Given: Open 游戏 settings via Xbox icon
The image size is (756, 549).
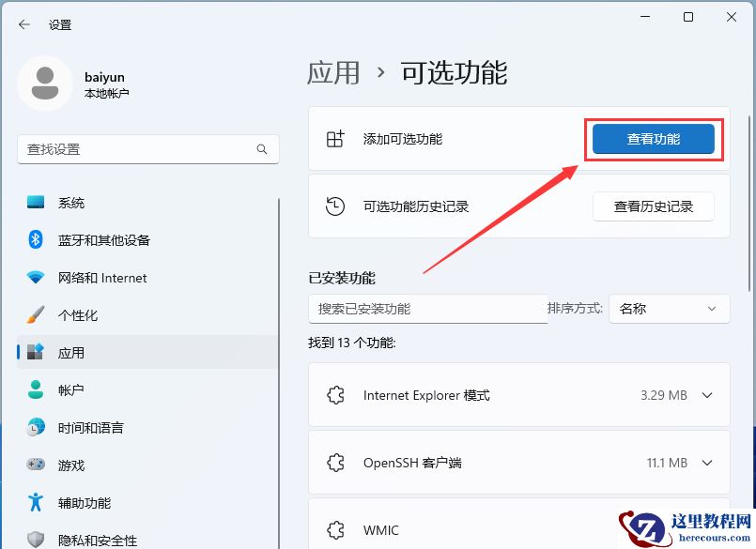Looking at the screenshot, I should [x=34, y=465].
